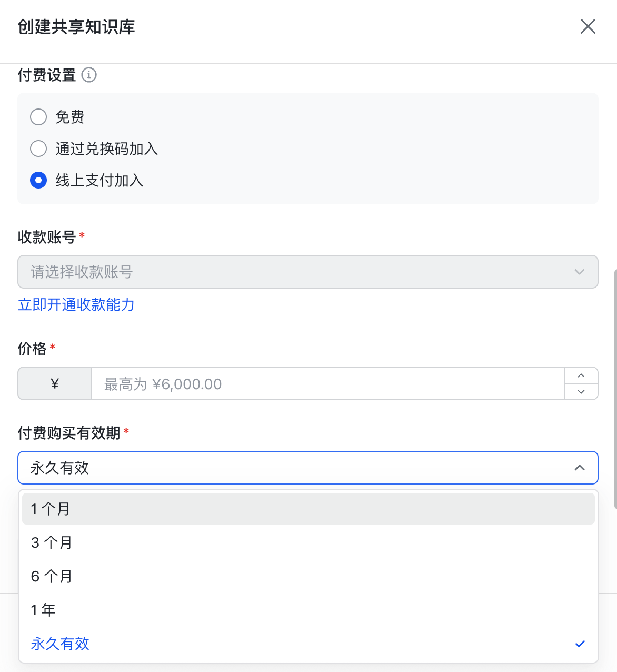Image resolution: width=617 pixels, height=672 pixels.
Task: Click the up chevron in 永久有效 selector
Action: pos(580,468)
